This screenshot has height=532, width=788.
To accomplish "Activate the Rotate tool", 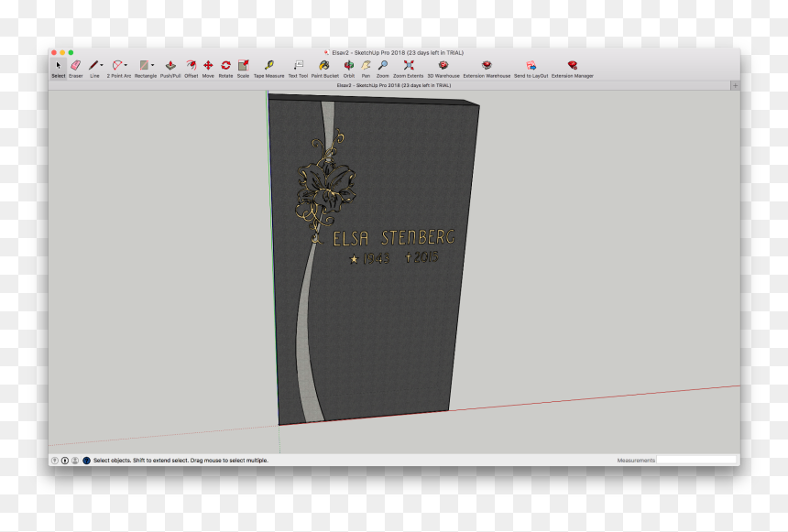I will (x=225, y=69).
